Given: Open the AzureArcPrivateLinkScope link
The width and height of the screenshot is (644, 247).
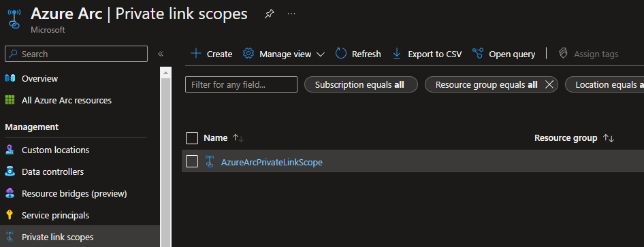Looking at the screenshot, I should click(x=272, y=162).
